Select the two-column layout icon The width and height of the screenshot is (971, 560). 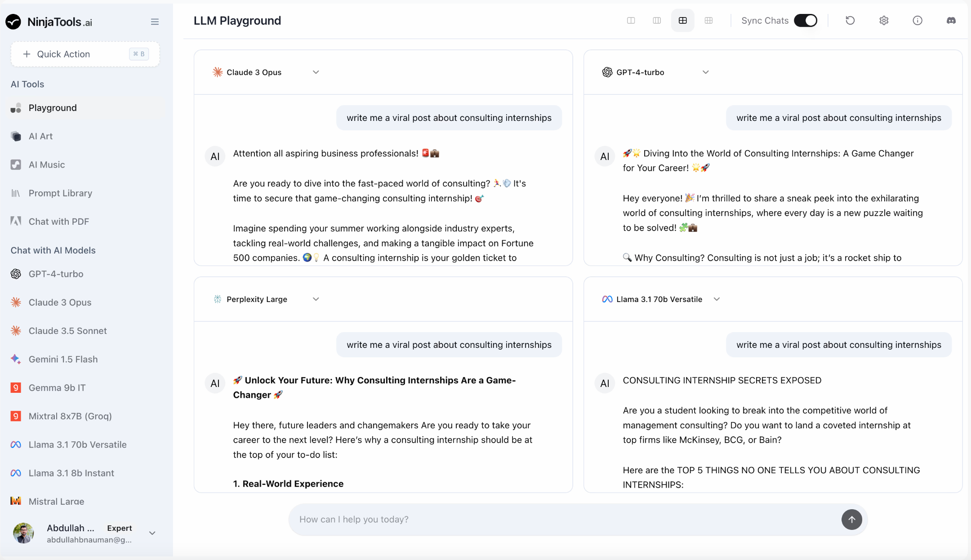[x=631, y=20]
